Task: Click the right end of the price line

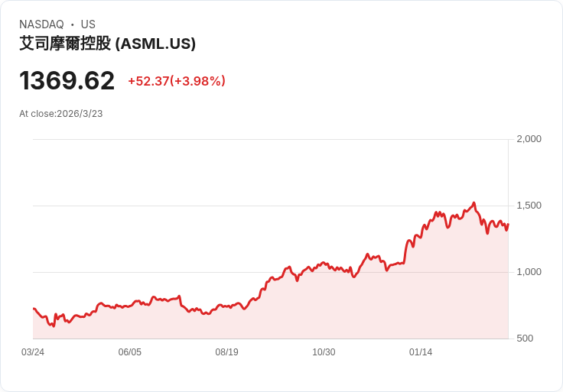Action: coord(508,223)
